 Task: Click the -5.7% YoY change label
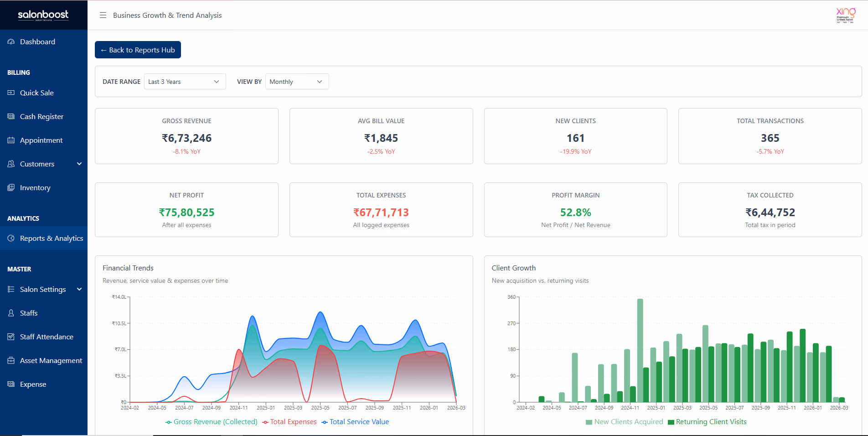(x=770, y=151)
